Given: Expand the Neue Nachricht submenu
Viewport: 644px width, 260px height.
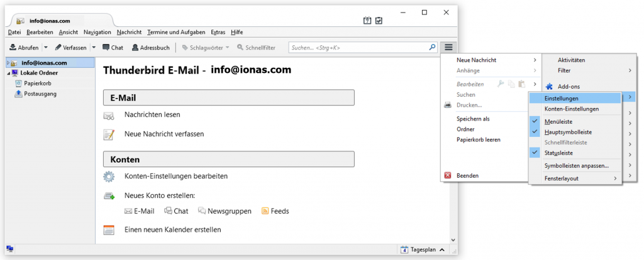Looking at the screenshot, I should [x=535, y=60].
